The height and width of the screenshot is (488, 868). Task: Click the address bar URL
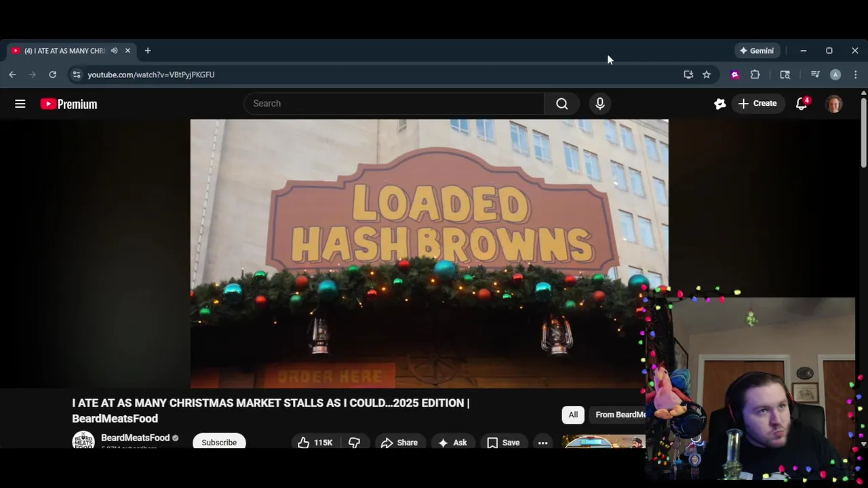point(151,75)
